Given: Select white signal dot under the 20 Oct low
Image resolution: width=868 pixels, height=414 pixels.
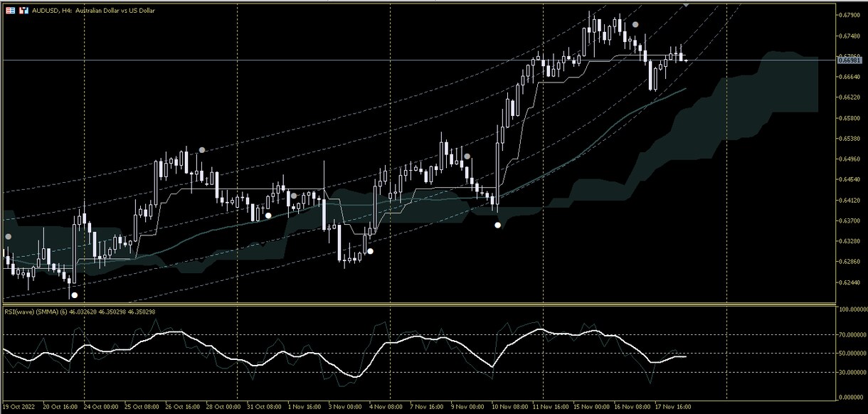Looking at the screenshot, I should (74, 295).
